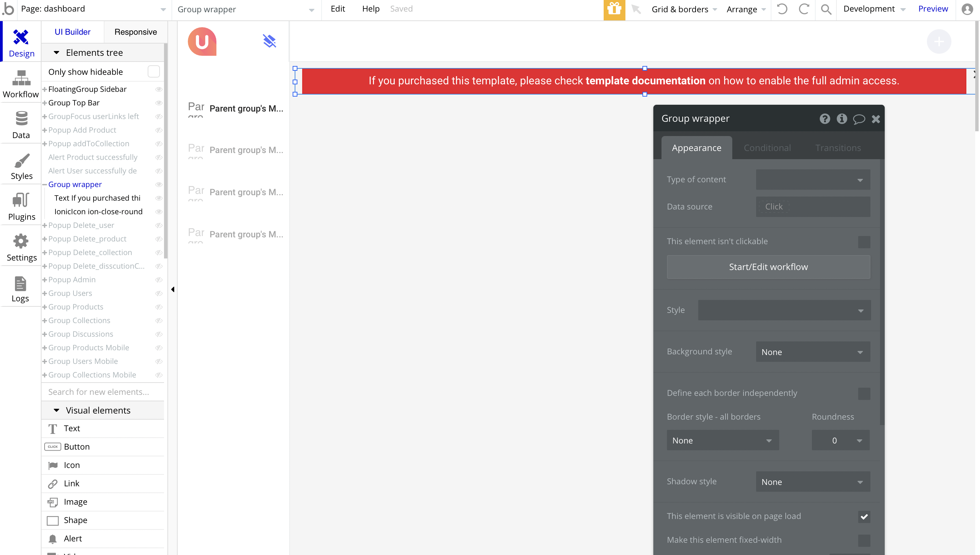Viewport: 980px width, 555px height.
Task: Switch to the Conditional tab
Action: [x=767, y=148]
